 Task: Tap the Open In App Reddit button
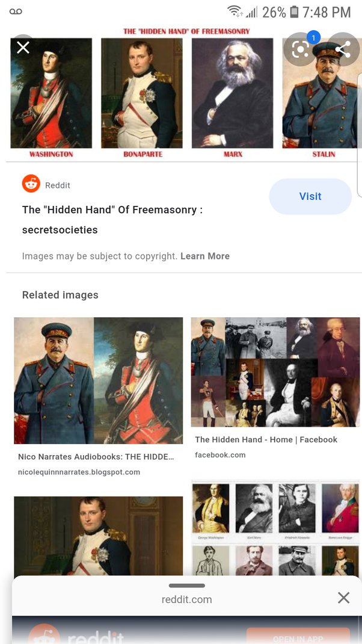[298, 637]
